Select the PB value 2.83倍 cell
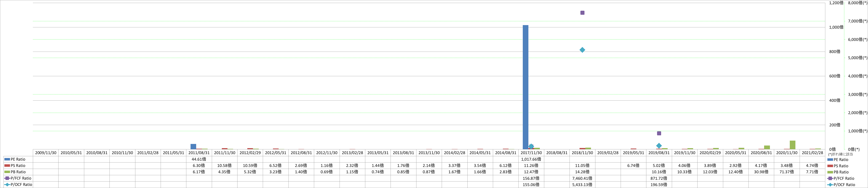Viewport: 868px width, 188px height. coord(505,172)
